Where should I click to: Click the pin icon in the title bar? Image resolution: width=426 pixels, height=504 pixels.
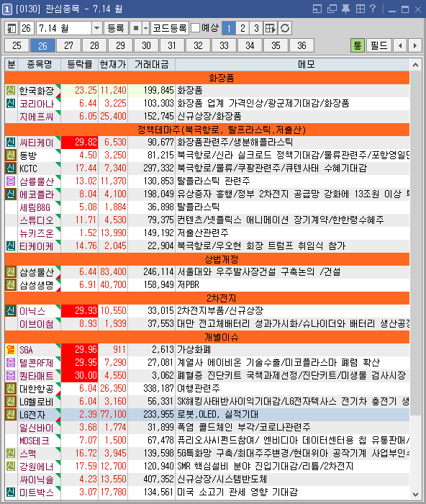point(345,9)
